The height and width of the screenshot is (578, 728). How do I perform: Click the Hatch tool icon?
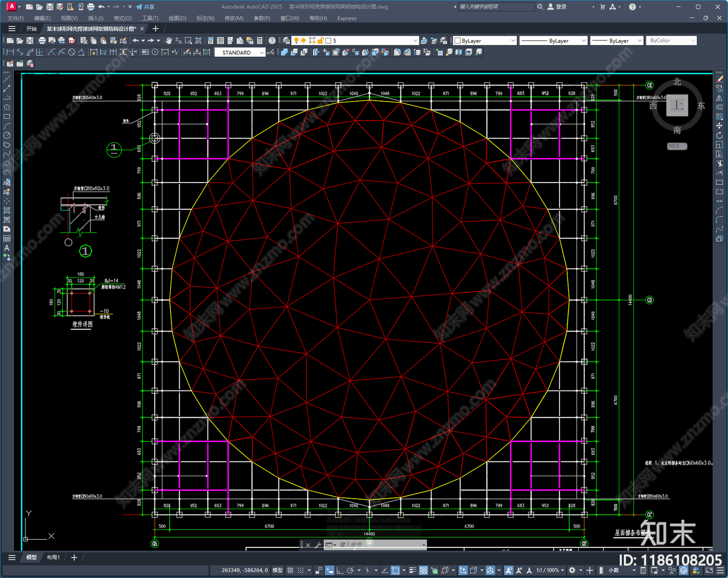pos(7,210)
